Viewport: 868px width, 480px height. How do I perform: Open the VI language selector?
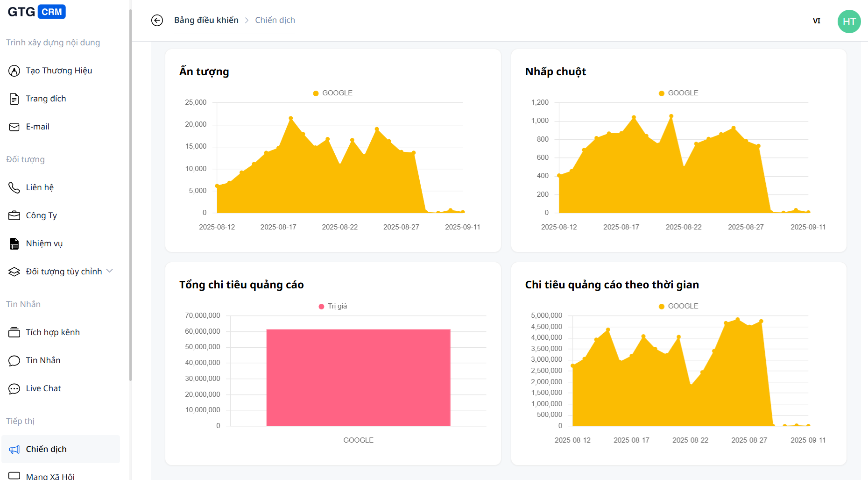coord(816,21)
